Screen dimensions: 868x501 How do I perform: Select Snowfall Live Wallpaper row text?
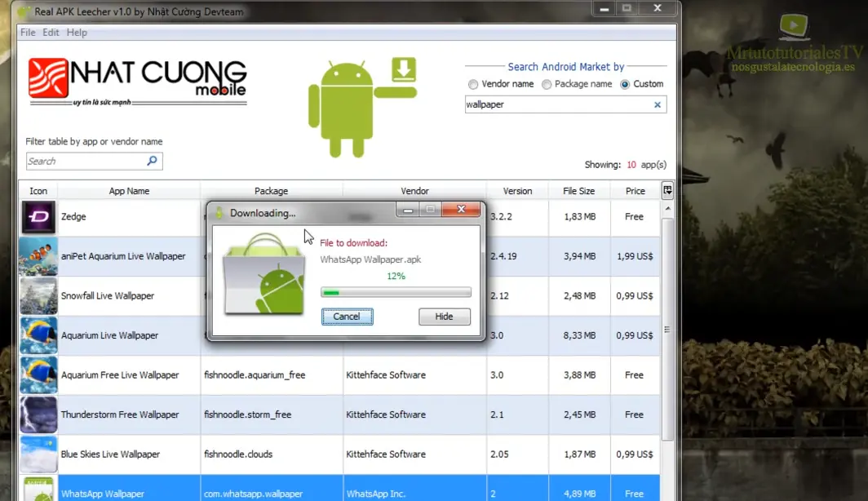click(x=108, y=295)
